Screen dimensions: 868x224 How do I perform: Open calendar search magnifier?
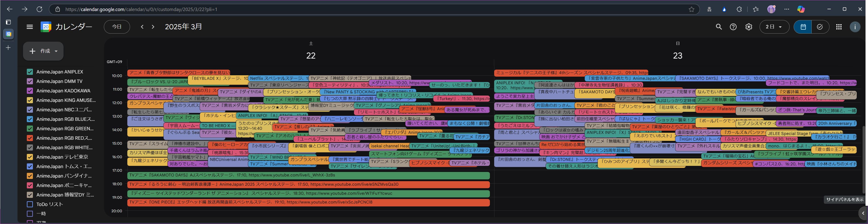click(x=719, y=27)
